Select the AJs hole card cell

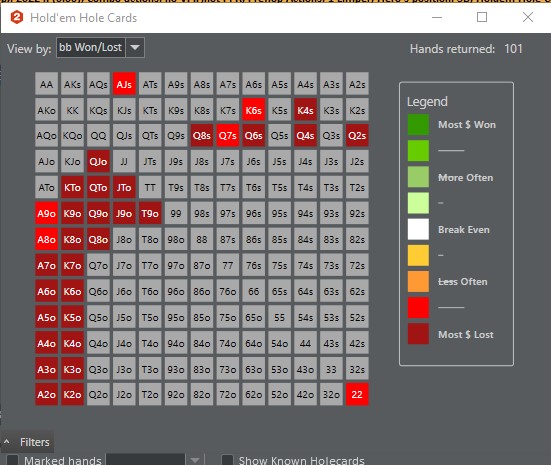(x=124, y=84)
